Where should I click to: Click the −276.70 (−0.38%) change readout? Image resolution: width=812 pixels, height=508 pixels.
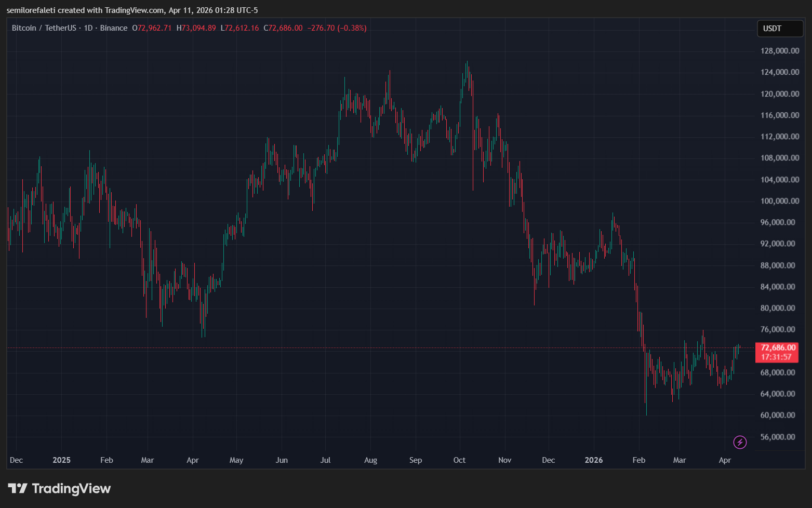(337, 28)
